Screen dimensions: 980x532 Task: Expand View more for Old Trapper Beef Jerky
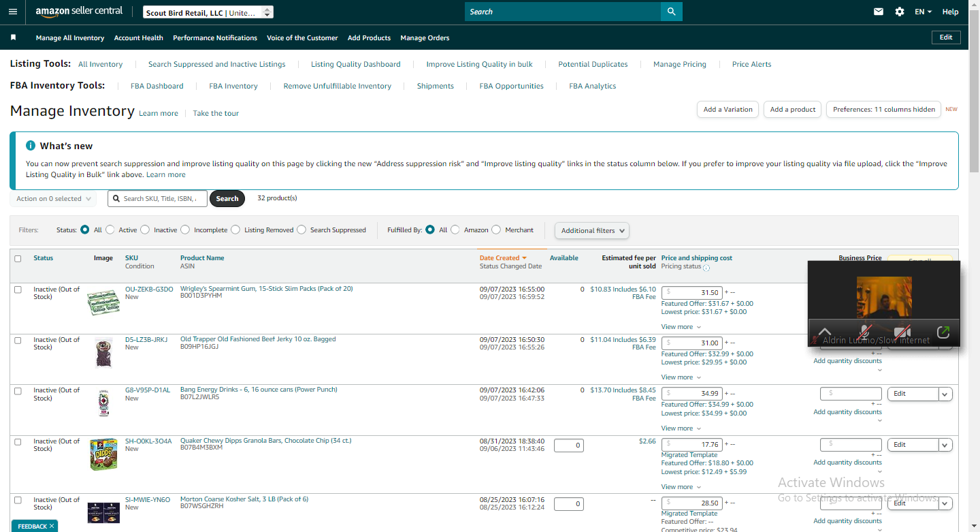[x=681, y=377]
